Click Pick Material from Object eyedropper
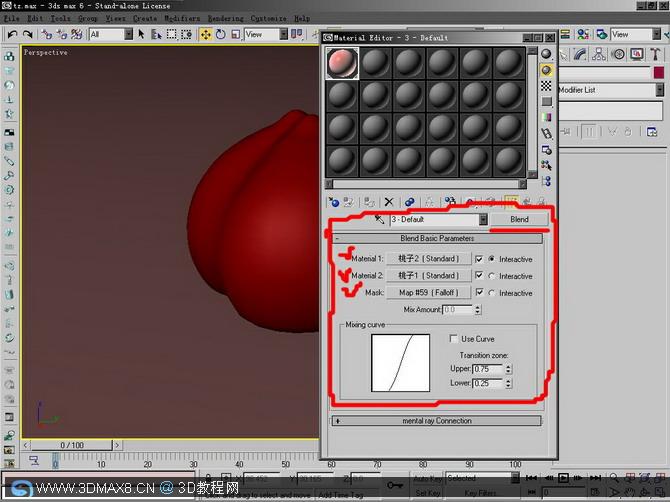Screen dimensions: 670x502 coord(379,219)
